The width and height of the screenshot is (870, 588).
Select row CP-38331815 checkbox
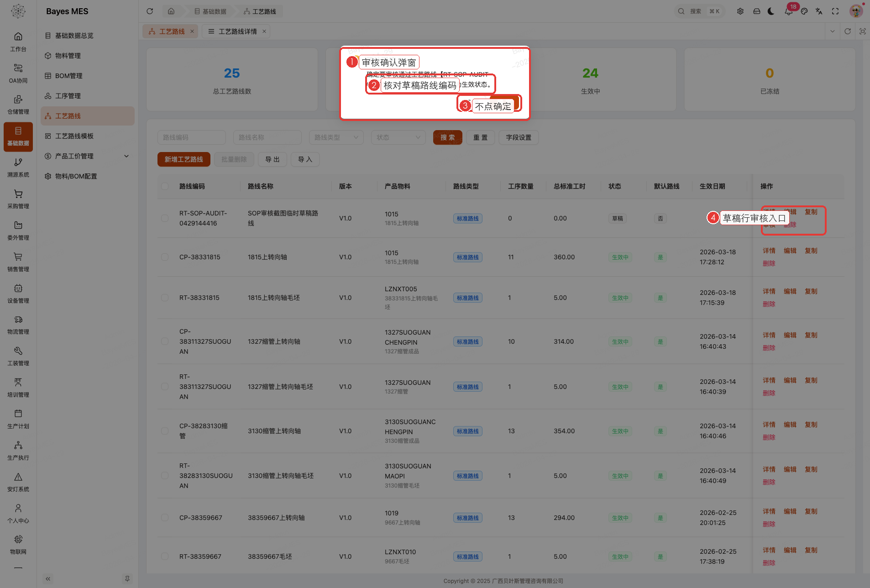(165, 257)
